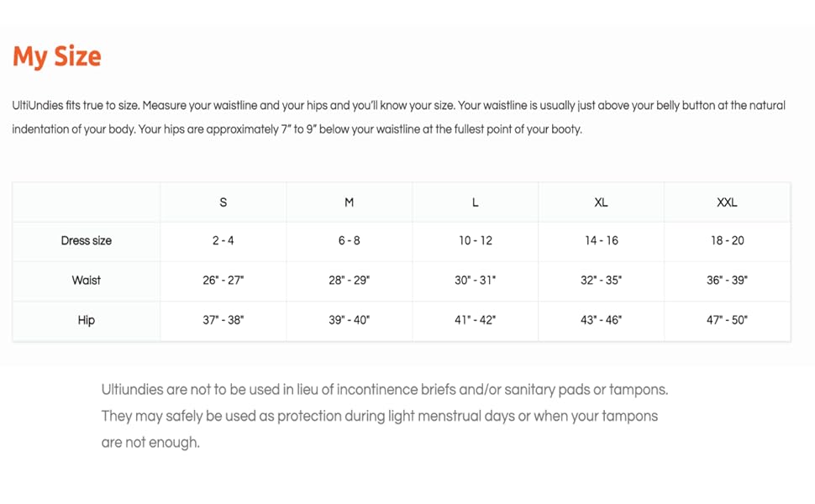Click the Hip row label
The image size is (815, 504).
[x=86, y=320]
